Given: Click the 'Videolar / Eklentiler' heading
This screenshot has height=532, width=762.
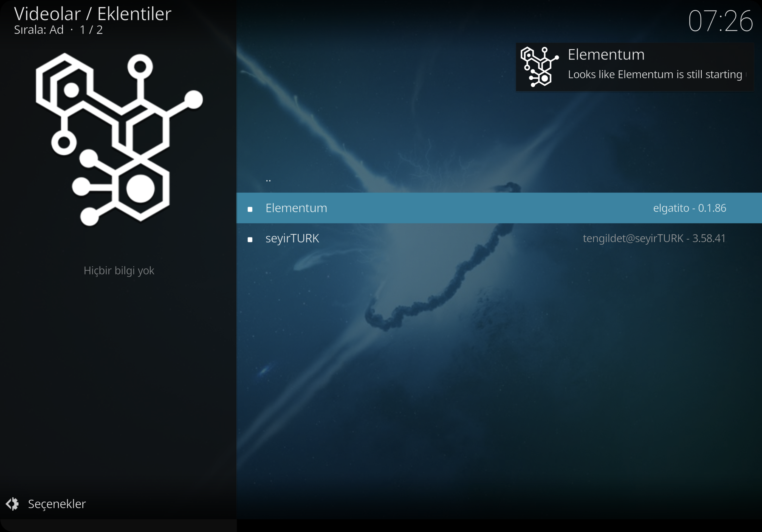Looking at the screenshot, I should coord(93,14).
